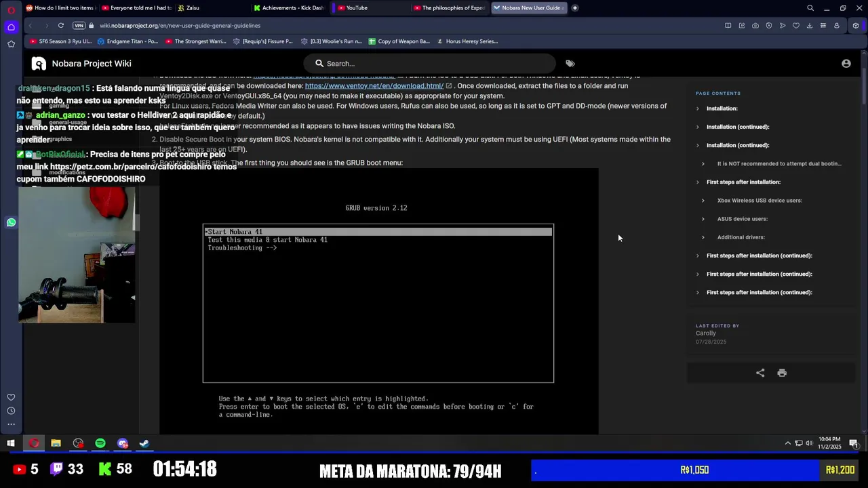
Task: Open Discord from taskbar
Action: (123, 443)
